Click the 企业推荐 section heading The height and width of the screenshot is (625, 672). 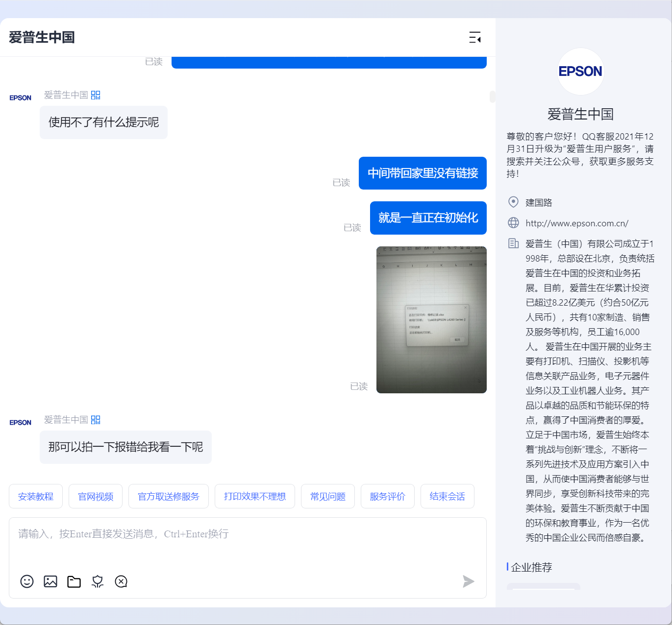[x=532, y=567]
